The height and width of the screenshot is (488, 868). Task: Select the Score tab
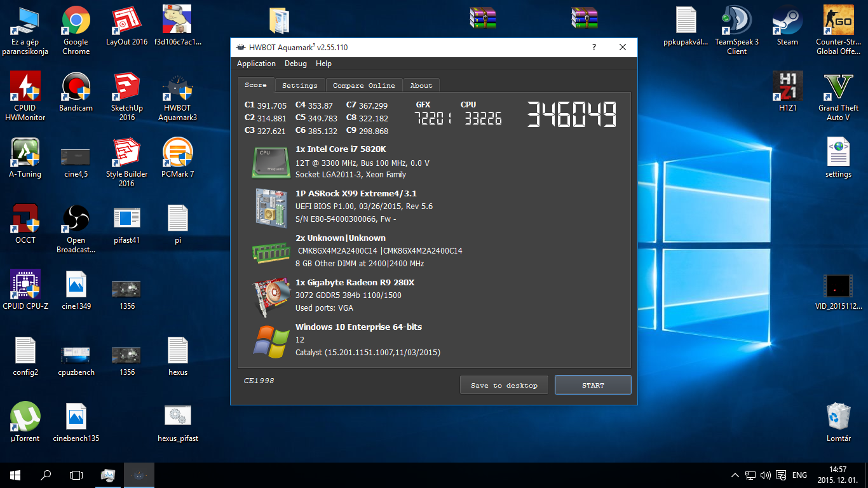point(256,85)
